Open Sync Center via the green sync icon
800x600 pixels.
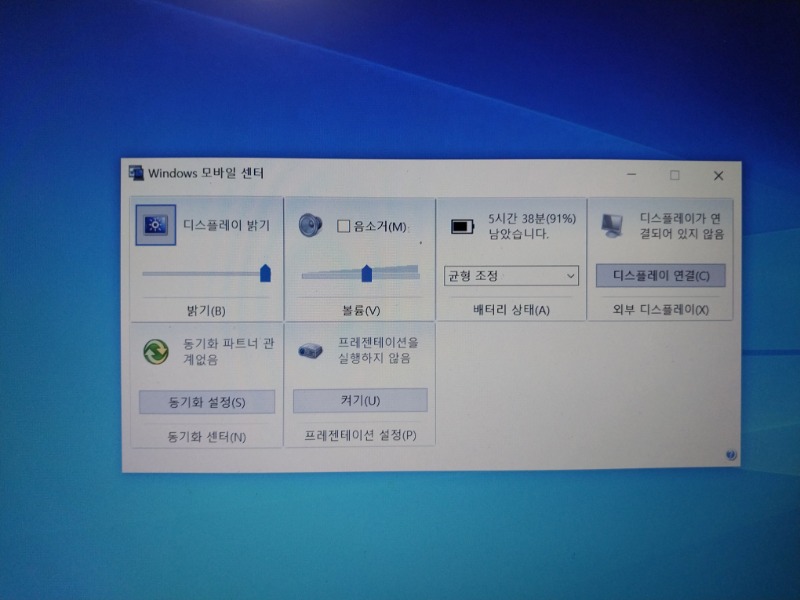pyautogui.click(x=156, y=352)
